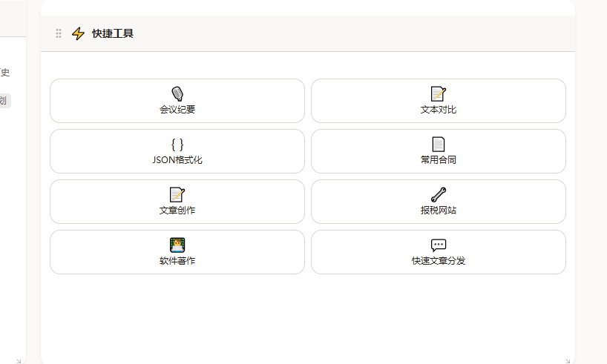Select the 文章创作 text label
The height and width of the screenshot is (364, 607).
pyautogui.click(x=177, y=211)
